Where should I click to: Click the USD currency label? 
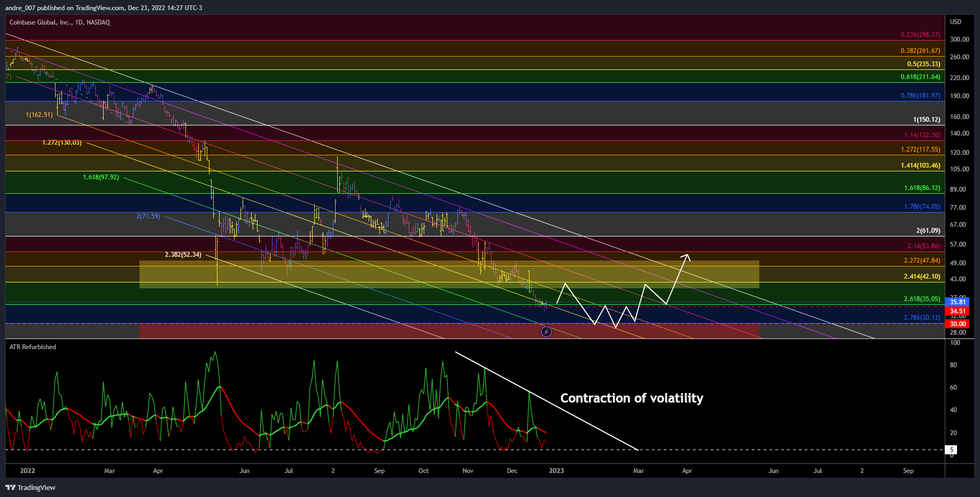(x=955, y=22)
